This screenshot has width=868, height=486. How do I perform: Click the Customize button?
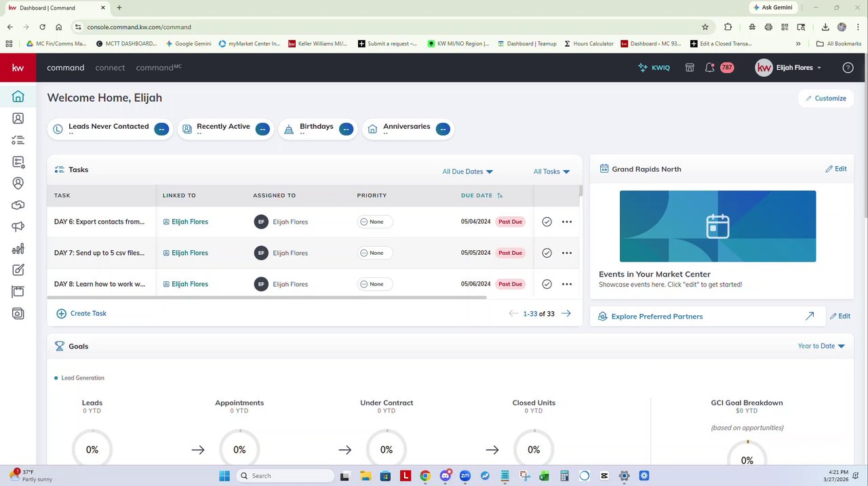coord(826,98)
